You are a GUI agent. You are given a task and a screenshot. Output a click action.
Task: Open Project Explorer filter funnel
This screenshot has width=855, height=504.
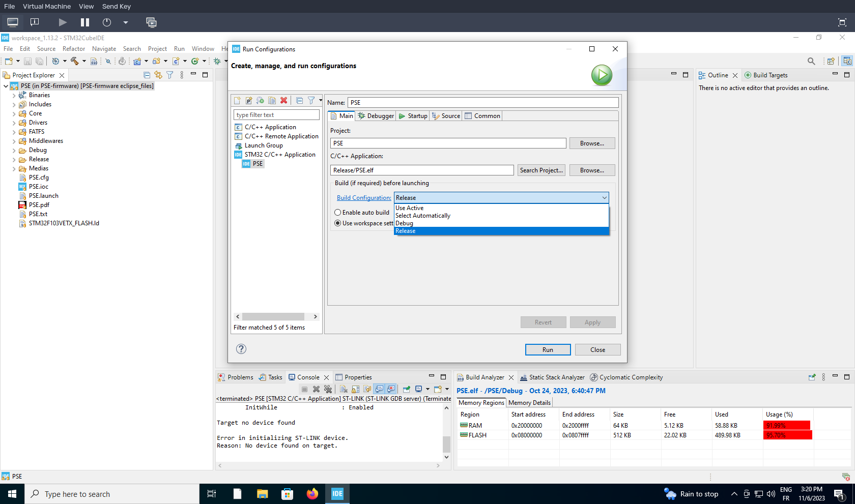coord(170,75)
